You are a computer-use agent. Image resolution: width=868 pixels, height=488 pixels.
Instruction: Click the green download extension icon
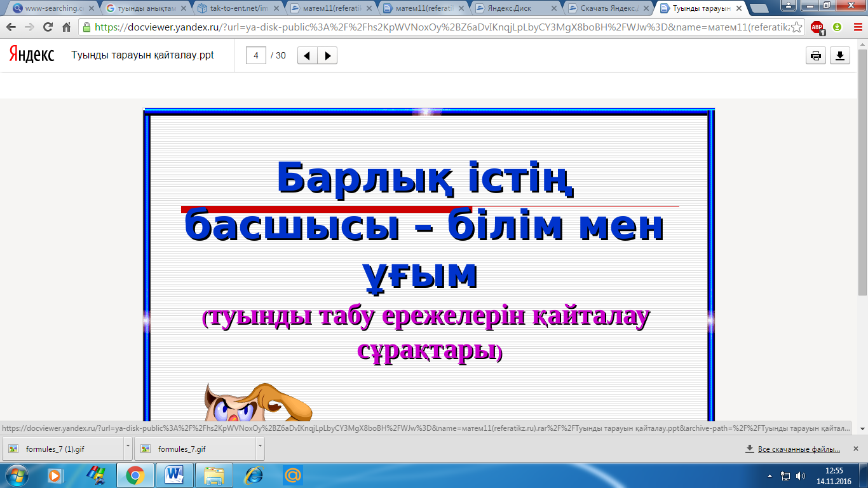tap(837, 27)
